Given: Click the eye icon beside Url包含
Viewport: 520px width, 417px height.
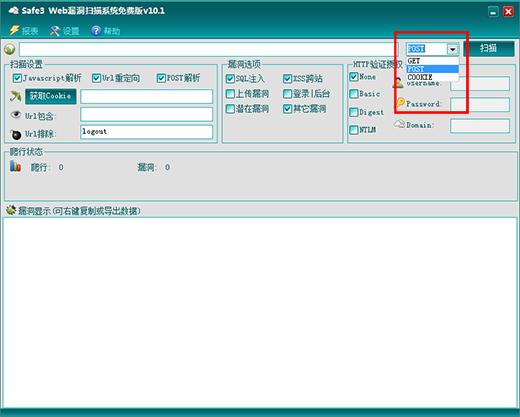Looking at the screenshot, I should pyautogui.click(x=15, y=115).
